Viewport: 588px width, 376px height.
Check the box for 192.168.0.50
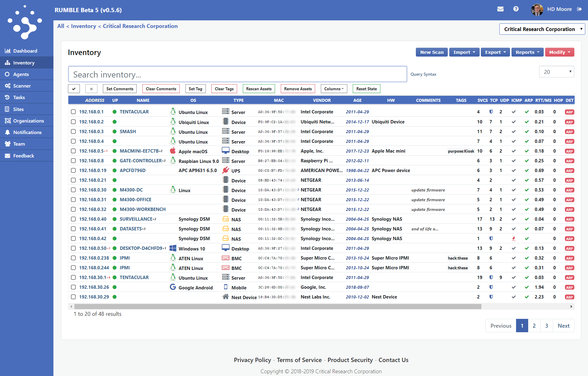73,248
